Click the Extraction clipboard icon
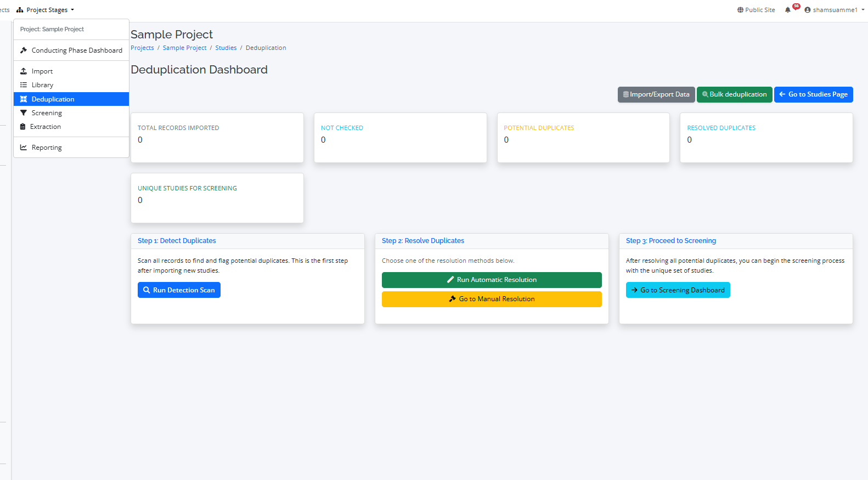Image resolution: width=868 pixels, height=480 pixels. pyautogui.click(x=23, y=127)
